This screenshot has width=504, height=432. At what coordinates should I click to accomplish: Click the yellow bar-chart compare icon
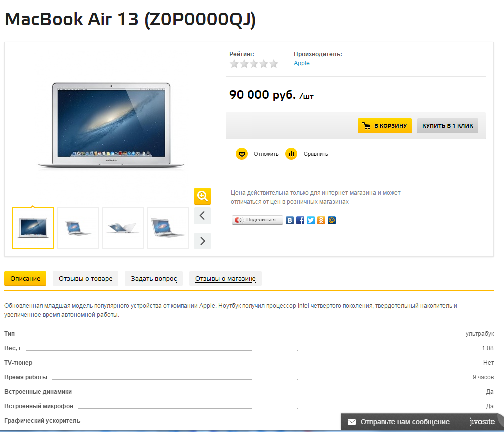click(x=291, y=154)
